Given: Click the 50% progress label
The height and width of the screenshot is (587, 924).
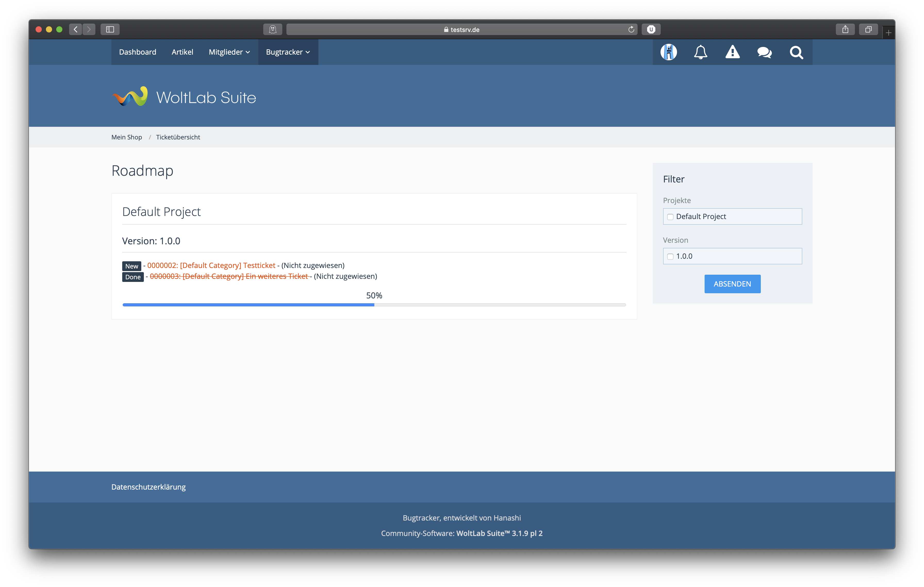Looking at the screenshot, I should [374, 296].
